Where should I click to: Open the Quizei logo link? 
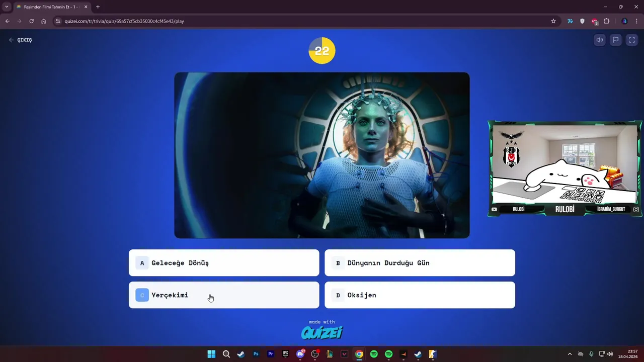(x=322, y=332)
